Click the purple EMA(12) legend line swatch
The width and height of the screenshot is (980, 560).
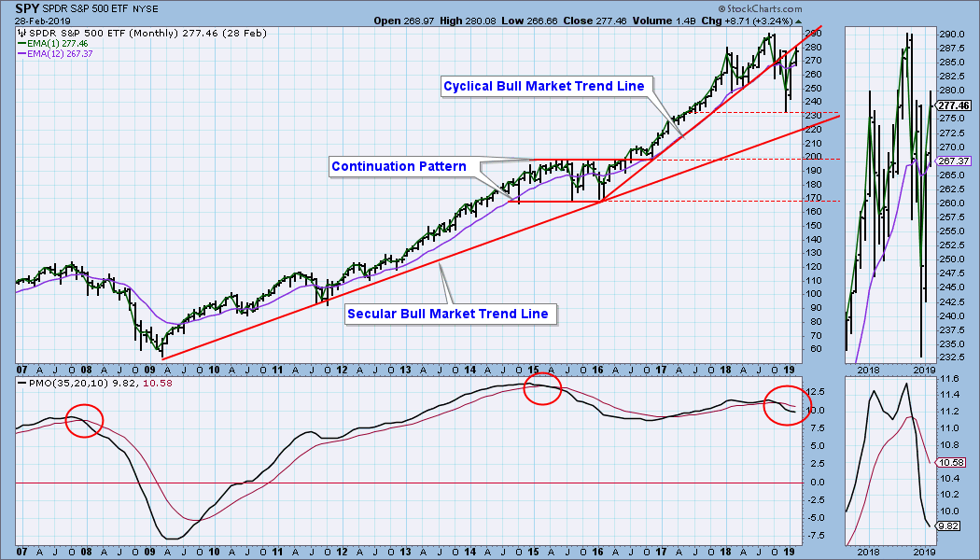click(21, 54)
